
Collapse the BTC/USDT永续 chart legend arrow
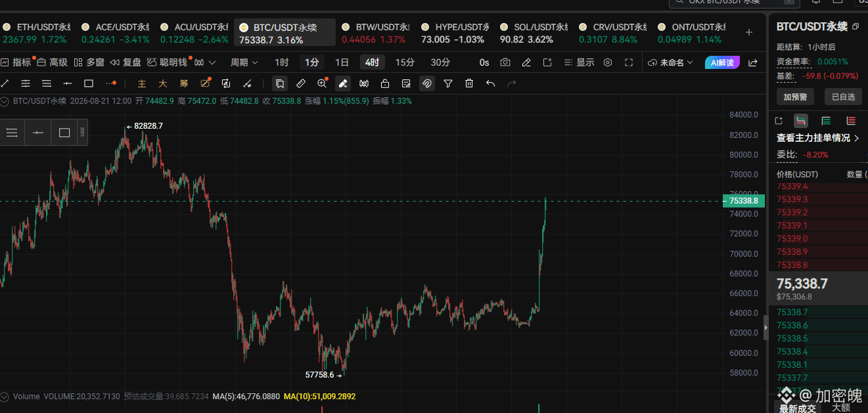click(5, 101)
